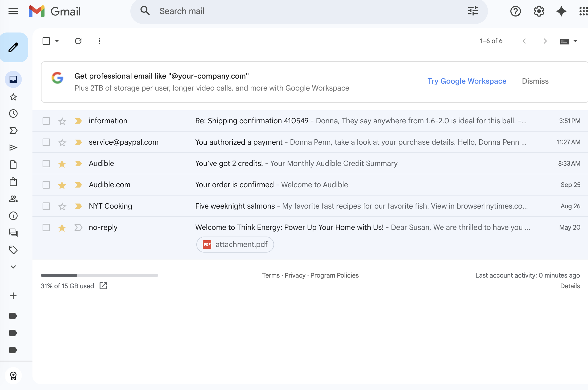Check the box for NYT Cooking email

(x=46, y=206)
